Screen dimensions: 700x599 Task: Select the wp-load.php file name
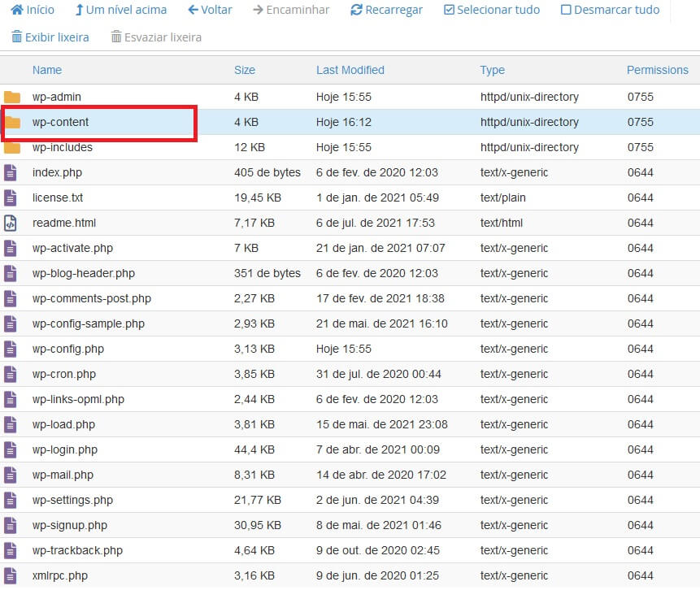coord(64,424)
